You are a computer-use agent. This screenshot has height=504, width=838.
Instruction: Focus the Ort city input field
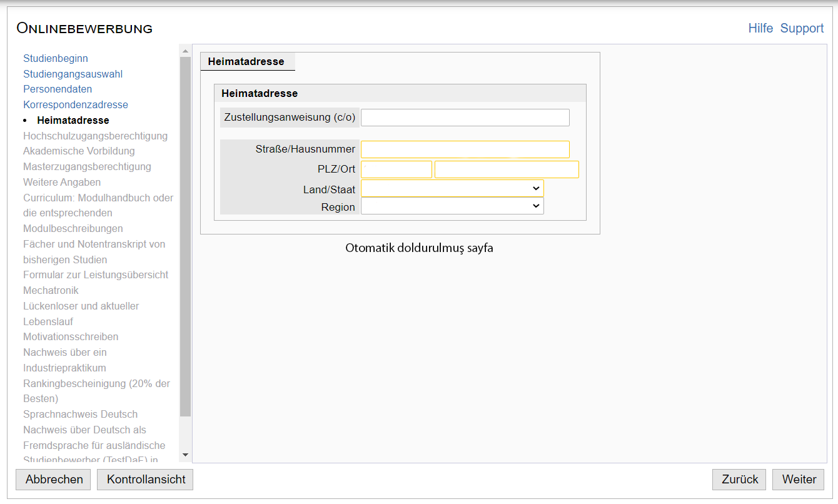click(507, 169)
